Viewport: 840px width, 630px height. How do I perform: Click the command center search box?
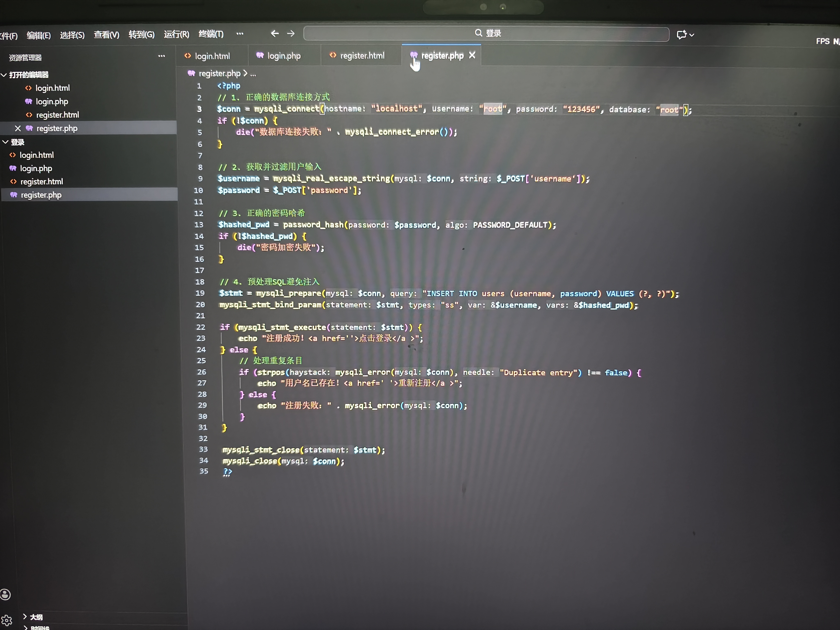tap(486, 34)
